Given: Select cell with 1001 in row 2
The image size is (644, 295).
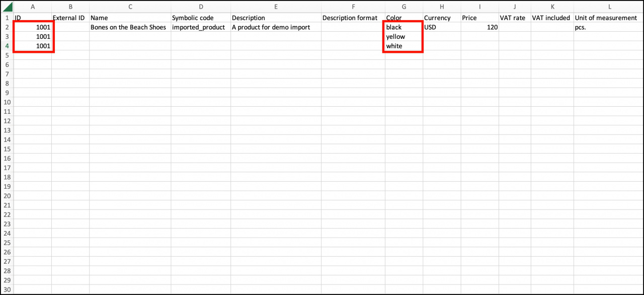Looking at the screenshot, I should (33, 27).
